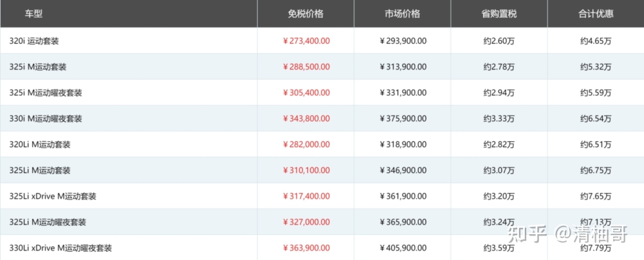Select the 省购置税 column header
The height and width of the screenshot is (260, 644).
click(x=499, y=14)
